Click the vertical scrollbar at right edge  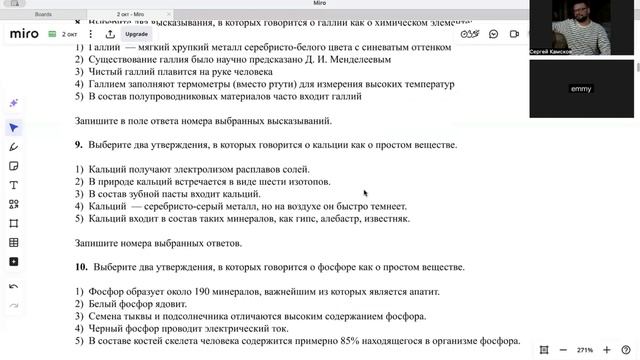click(638, 67)
